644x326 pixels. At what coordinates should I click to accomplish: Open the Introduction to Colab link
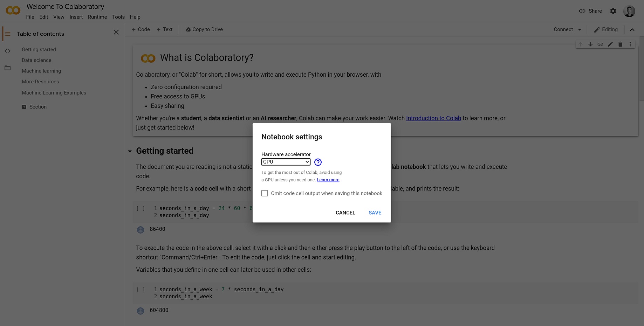tap(433, 118)
